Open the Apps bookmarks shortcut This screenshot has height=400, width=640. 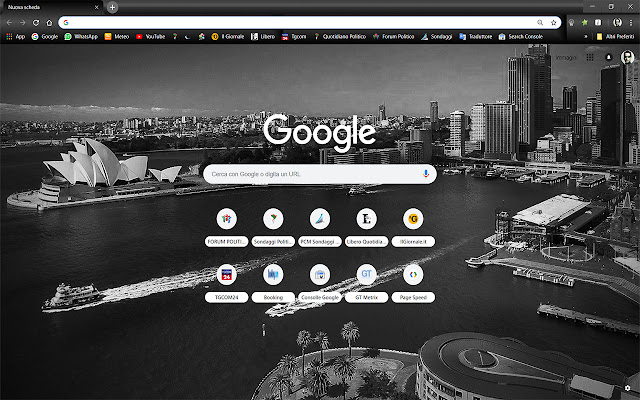click(x=15, y=36)
